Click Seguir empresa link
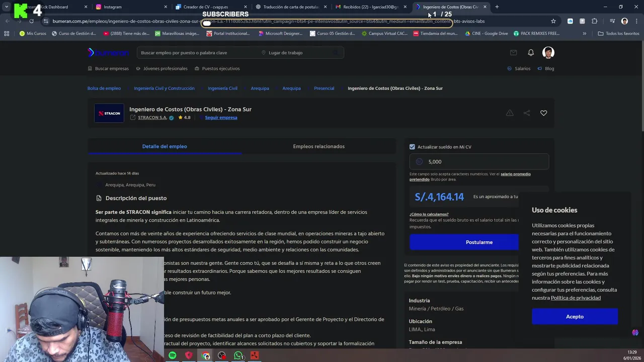 [x=221, y=118]
